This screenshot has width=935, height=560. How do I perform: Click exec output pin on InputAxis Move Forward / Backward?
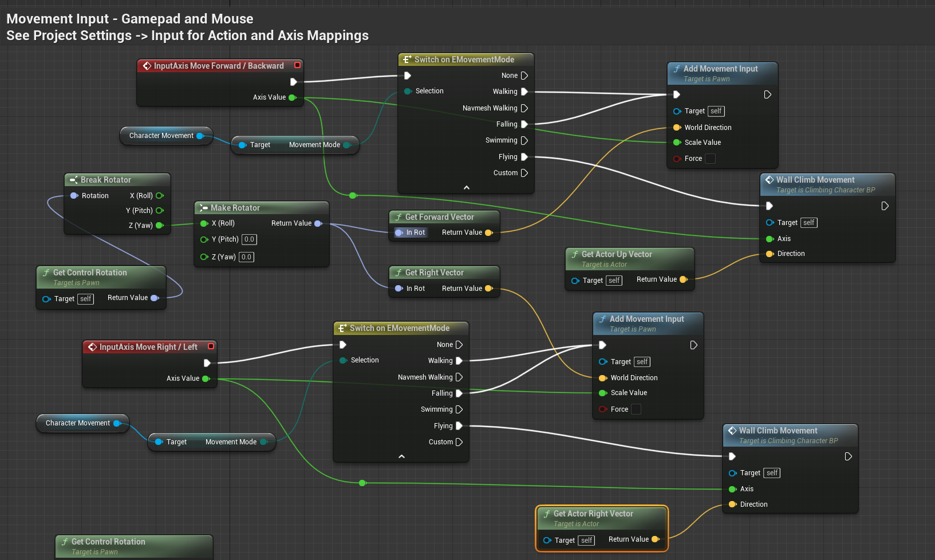point(293,82)
